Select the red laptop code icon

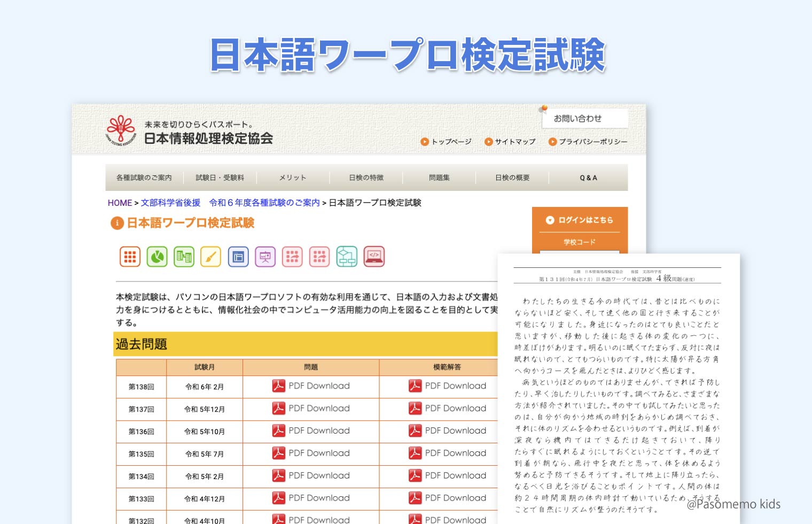[x=374, y=257]
